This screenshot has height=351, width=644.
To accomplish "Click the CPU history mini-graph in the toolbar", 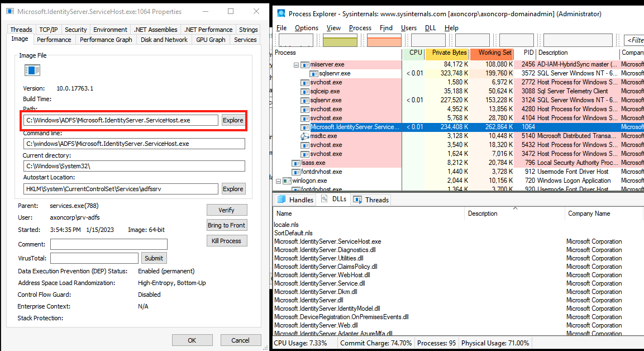I will click(295, 40).
